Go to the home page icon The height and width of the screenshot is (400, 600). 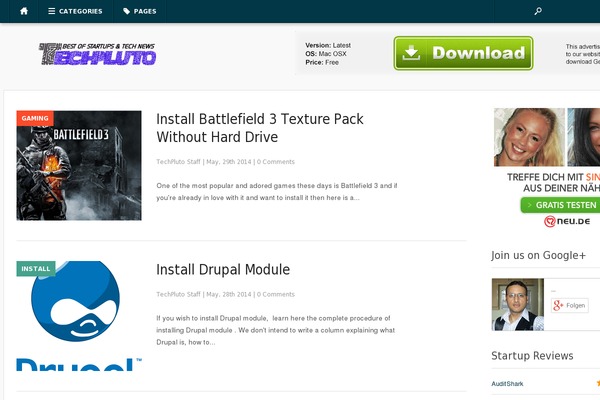point(24,11)
